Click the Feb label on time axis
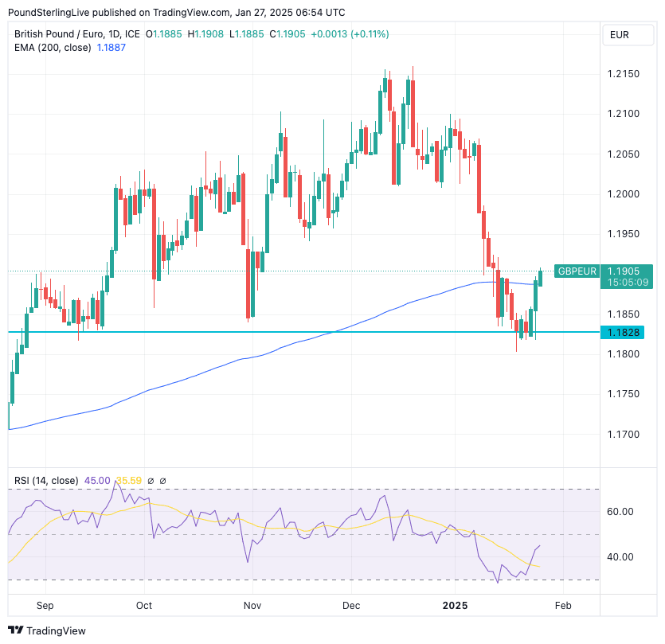This screenshot has width=665, height=644. 563,606
